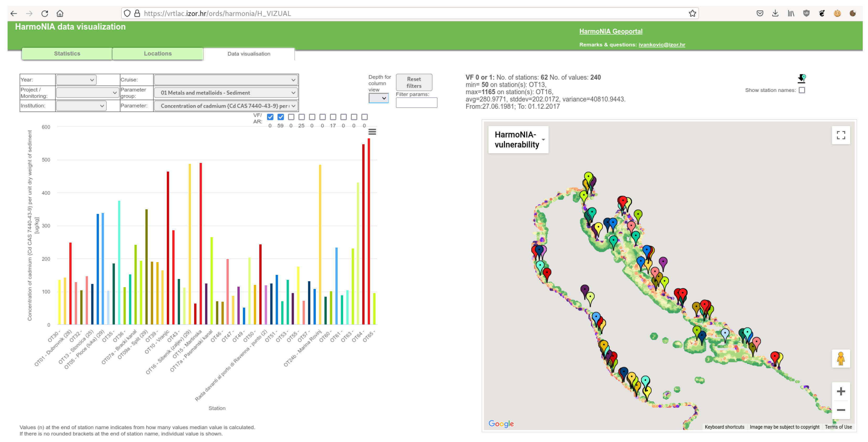This screenshot has height=442, width=868.
Task: Uncheck the first VF/AR checkbox
Action: click(270, 117)
